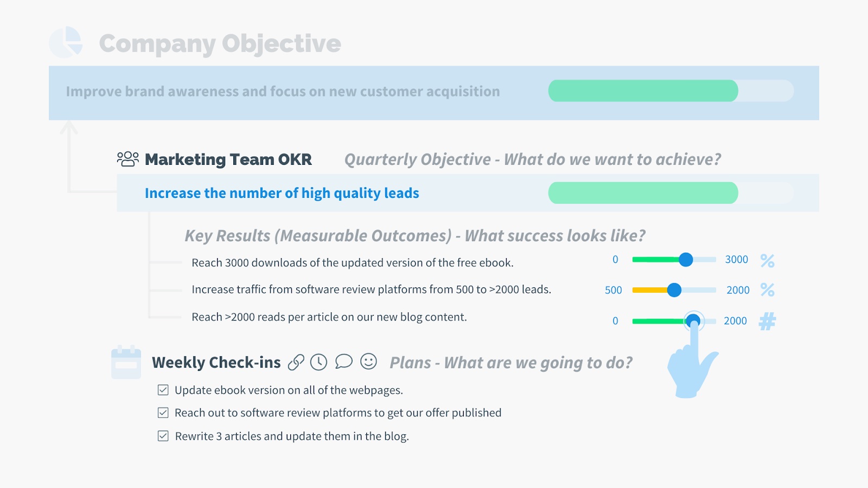868x488 pixels.
Task: Click the blog reads slider handle
Action: click(693, 321)
